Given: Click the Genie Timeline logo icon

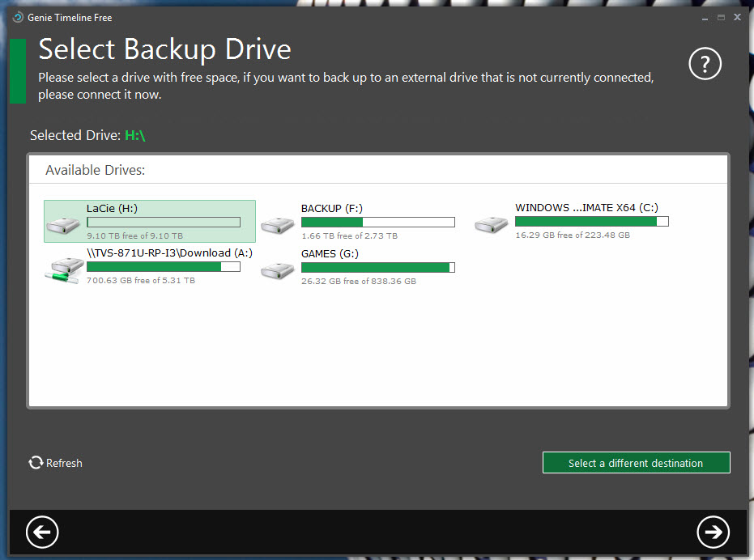Looking at the screenshot, I should click(18, 17).
